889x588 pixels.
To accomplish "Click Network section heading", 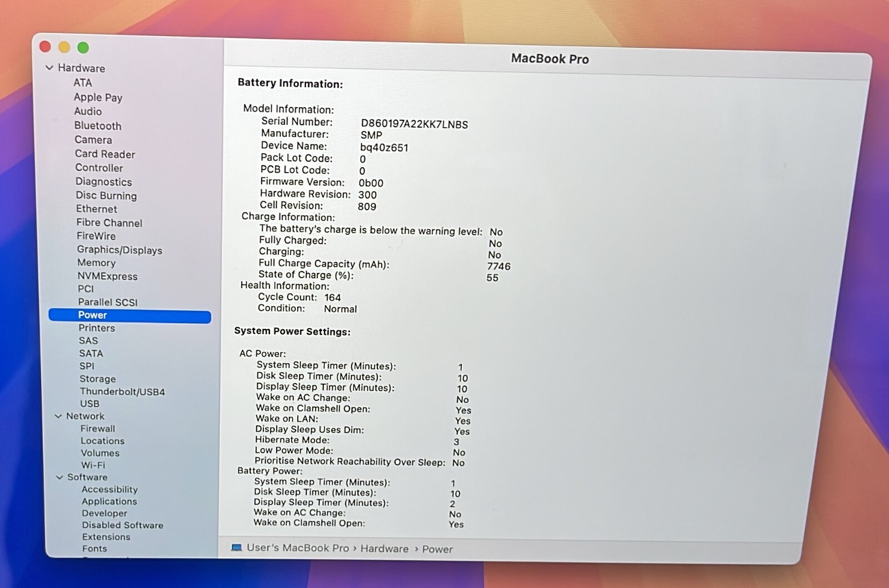I will [85, 416].
